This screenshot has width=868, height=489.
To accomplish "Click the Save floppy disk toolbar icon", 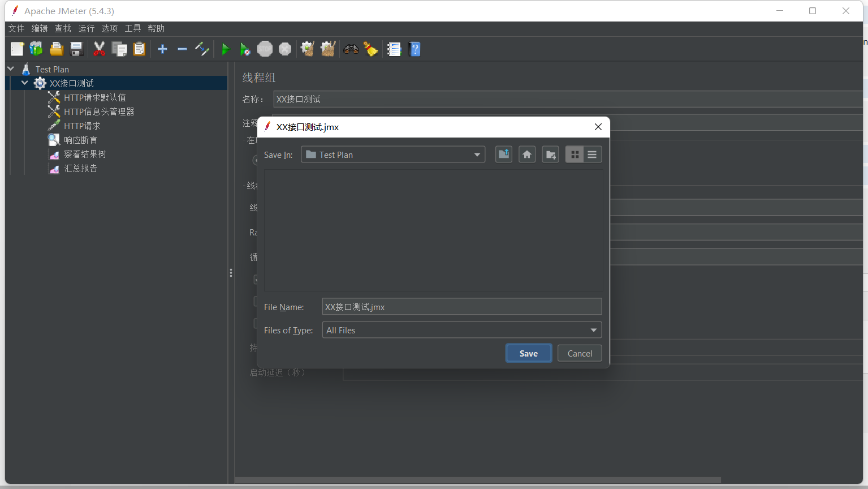I will click(76, 49).
